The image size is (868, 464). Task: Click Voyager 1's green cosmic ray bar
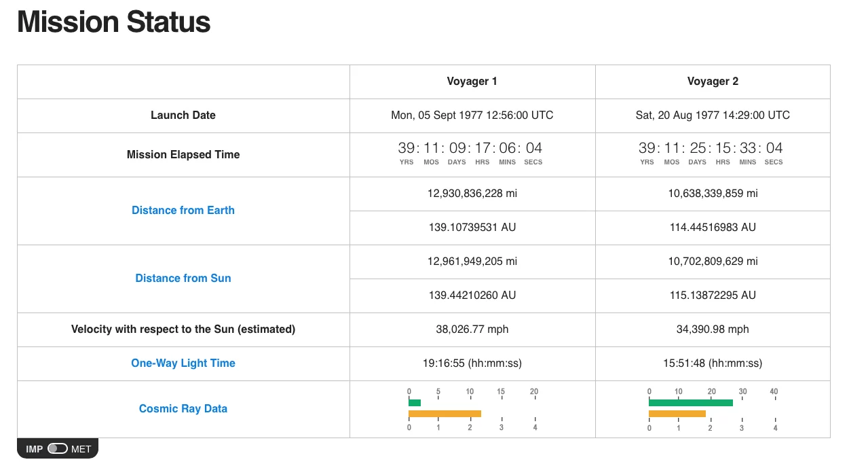(415, 403)
